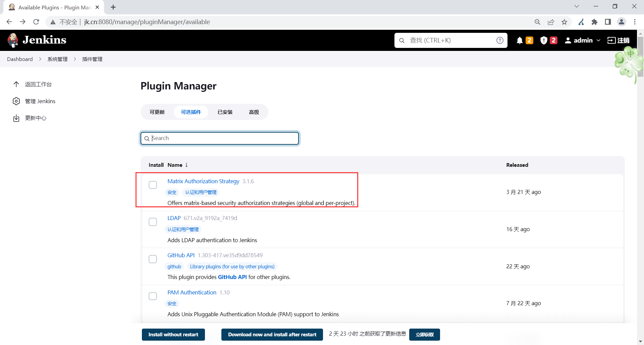The width and height of the screenshot is (644, 345).
Task: Sort plugins by the Name column header
Action: click(x=178, y=165)
